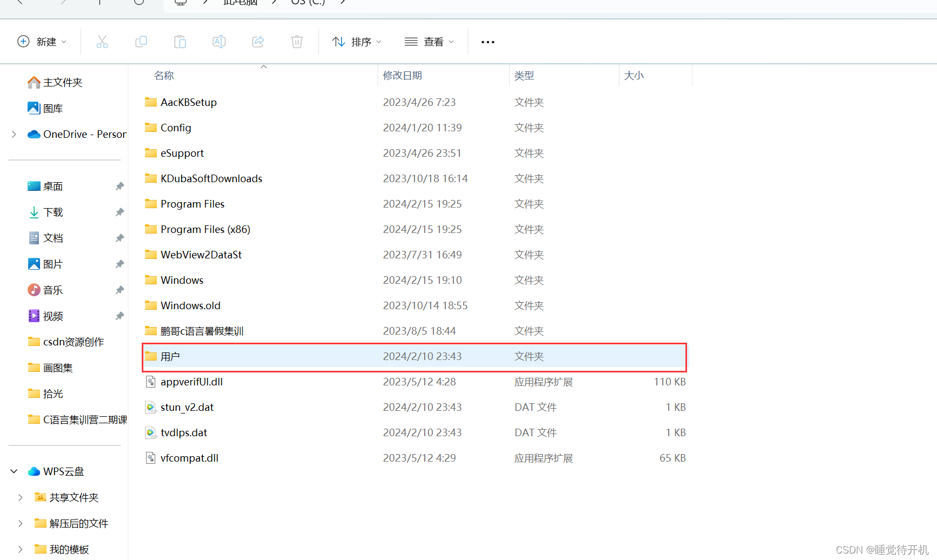Sort by 大小 column header
Image resolution: width=937 pixels, height=560 pixels.
[634, 76]
